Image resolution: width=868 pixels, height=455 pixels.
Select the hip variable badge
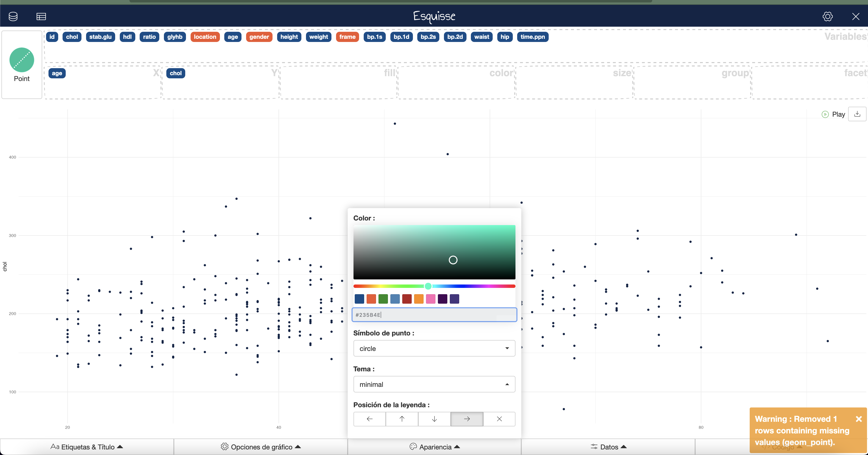505,37
